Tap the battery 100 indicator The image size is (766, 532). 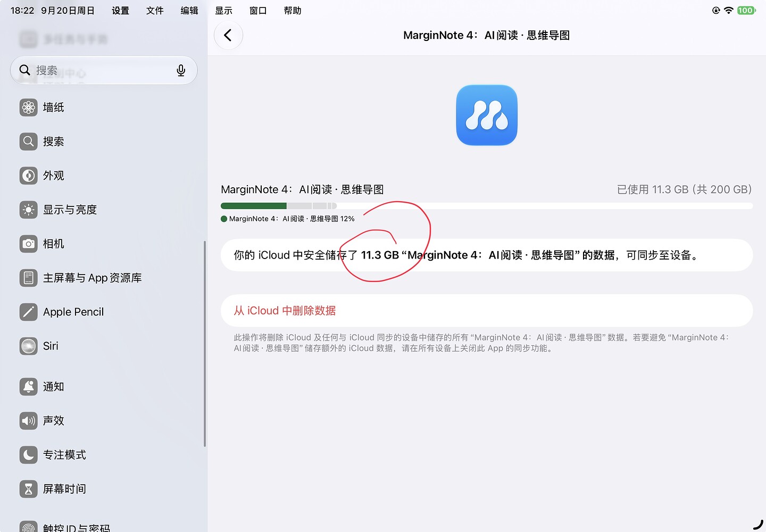click(x=746, y=10)
